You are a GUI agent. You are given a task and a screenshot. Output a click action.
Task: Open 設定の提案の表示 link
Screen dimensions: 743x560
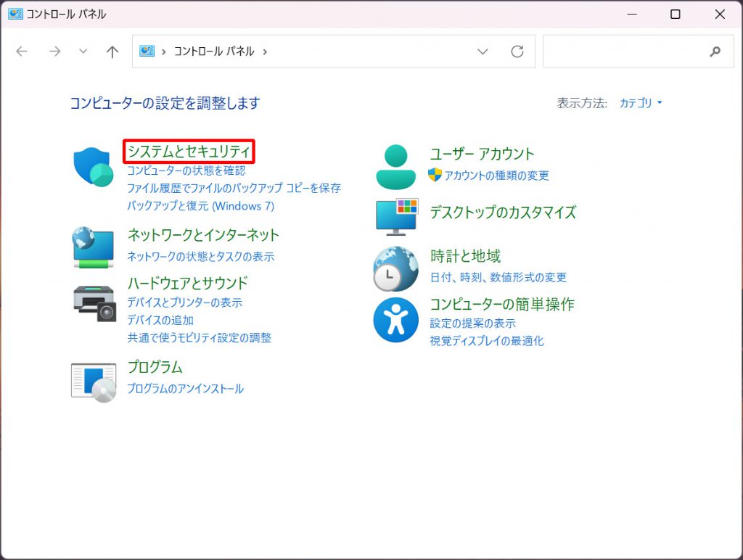472,323
